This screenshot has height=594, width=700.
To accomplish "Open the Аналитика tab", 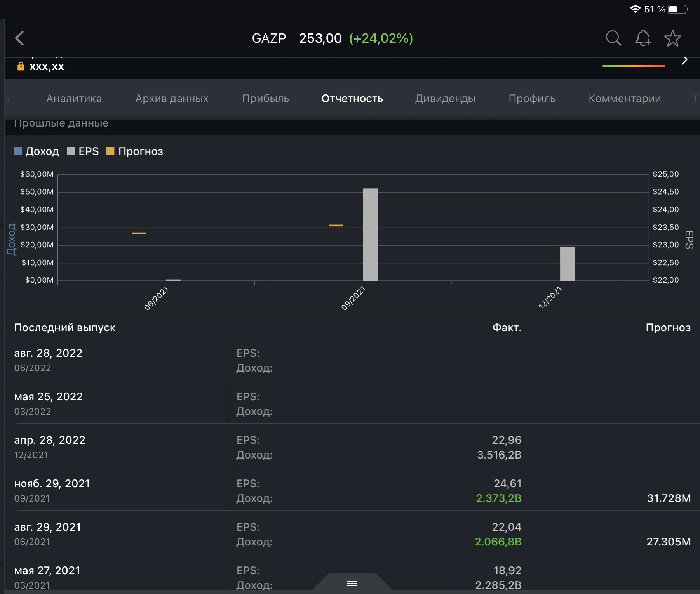I will [x=74, y=99].
